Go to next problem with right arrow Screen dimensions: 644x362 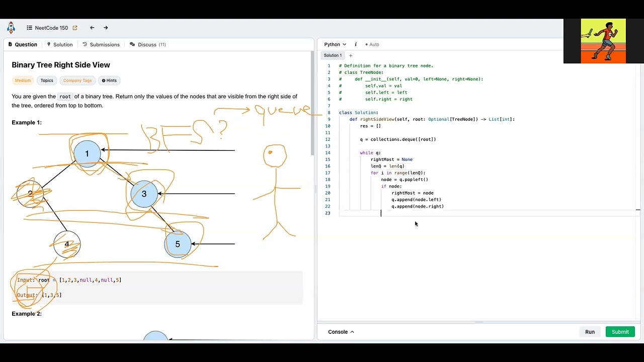point(106,28)
